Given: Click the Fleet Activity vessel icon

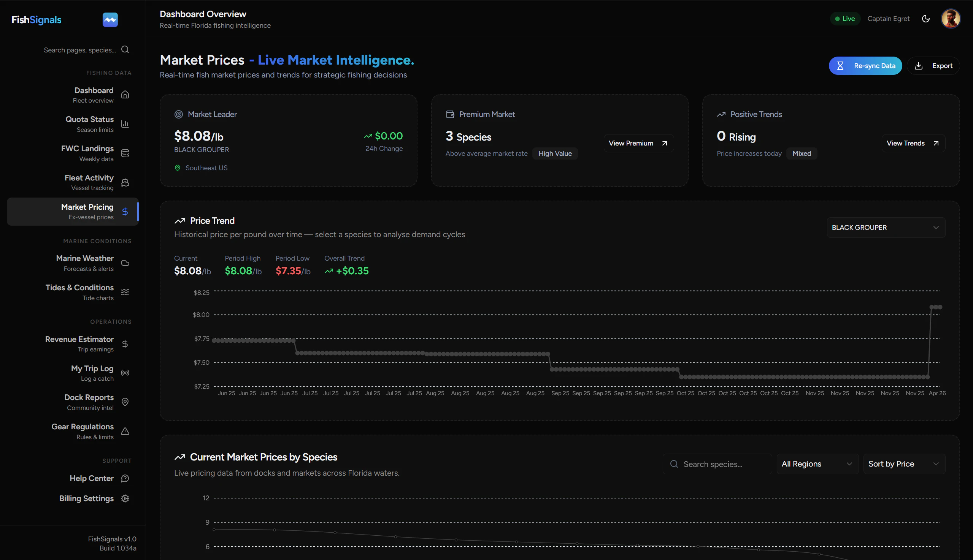Looking at the screenshot, I should (x=125, y=182).
